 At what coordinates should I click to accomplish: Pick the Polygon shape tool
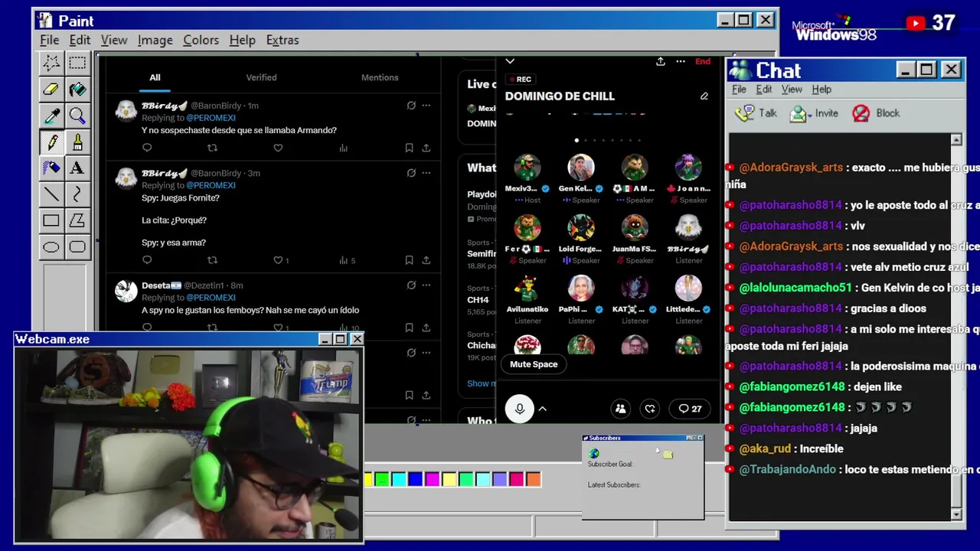point(77,220)
